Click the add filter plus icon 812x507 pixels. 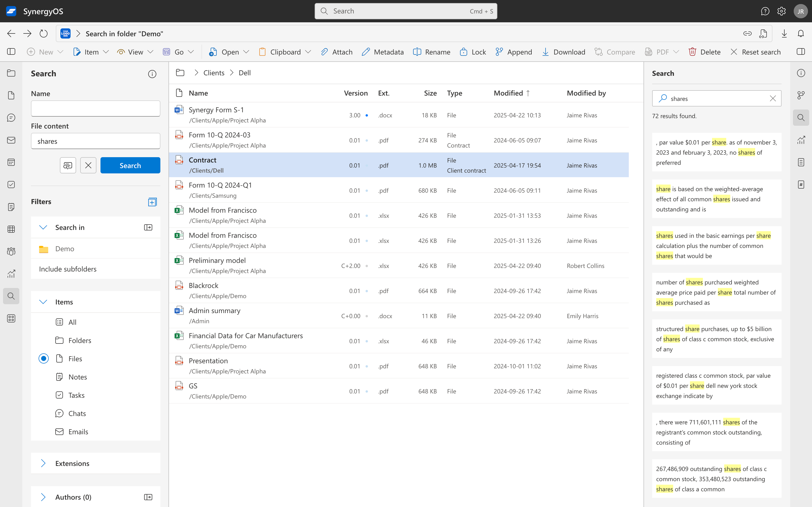pyautogui.click(x=152, y=202)
